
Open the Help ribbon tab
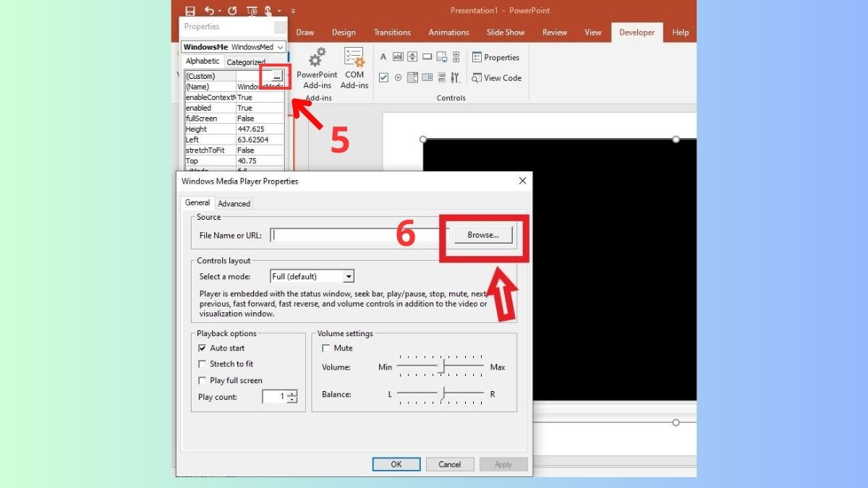click(680, 33)
